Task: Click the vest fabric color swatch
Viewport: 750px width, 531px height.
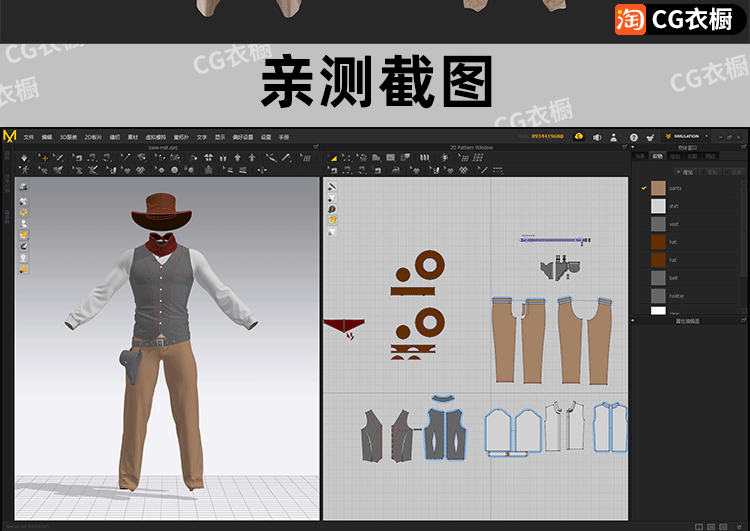Action: click(658, 224)
